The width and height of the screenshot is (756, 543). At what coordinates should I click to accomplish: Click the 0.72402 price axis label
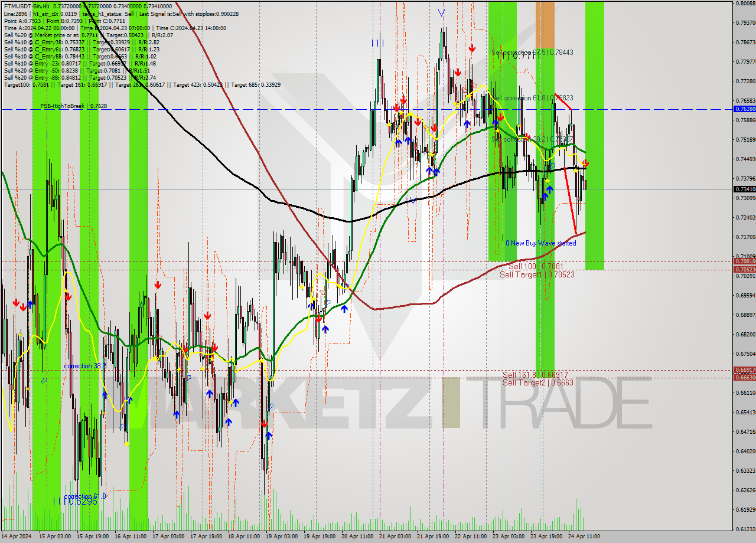[745, 218]
